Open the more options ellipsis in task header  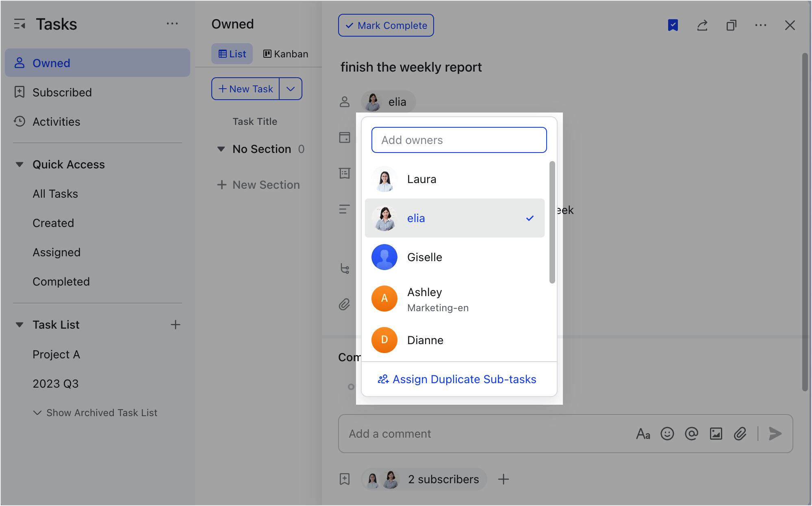[761, 25]
